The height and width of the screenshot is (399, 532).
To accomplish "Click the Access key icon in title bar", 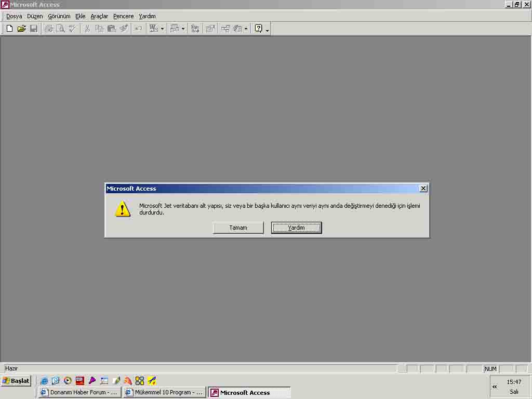I will [x=5, y=4].
